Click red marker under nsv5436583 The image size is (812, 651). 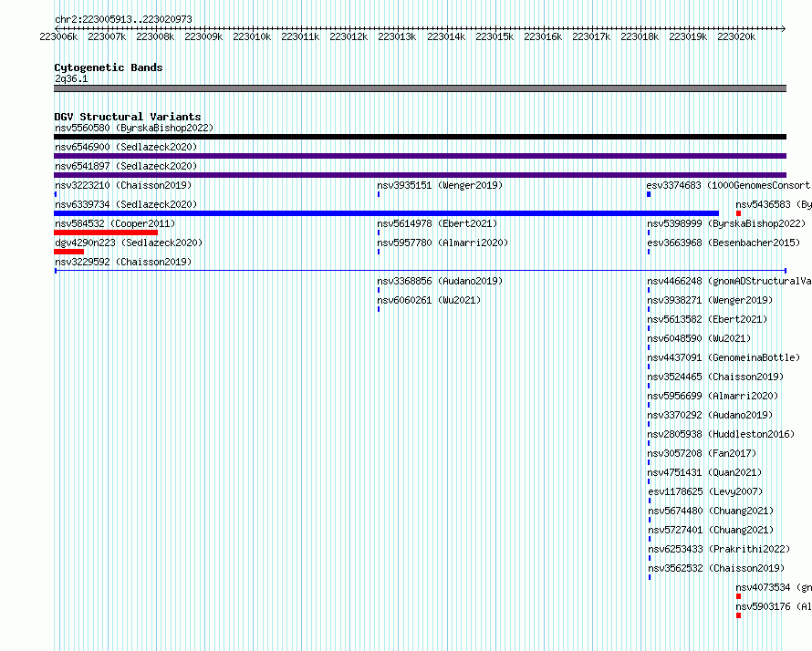click(x=738, y=213)
